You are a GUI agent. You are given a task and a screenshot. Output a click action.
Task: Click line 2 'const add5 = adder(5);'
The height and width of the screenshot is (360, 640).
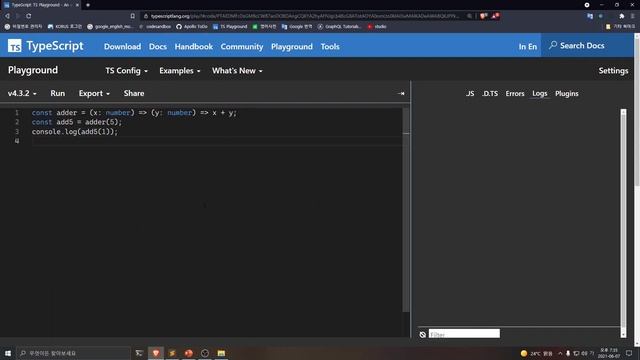(x=77, y=122)
